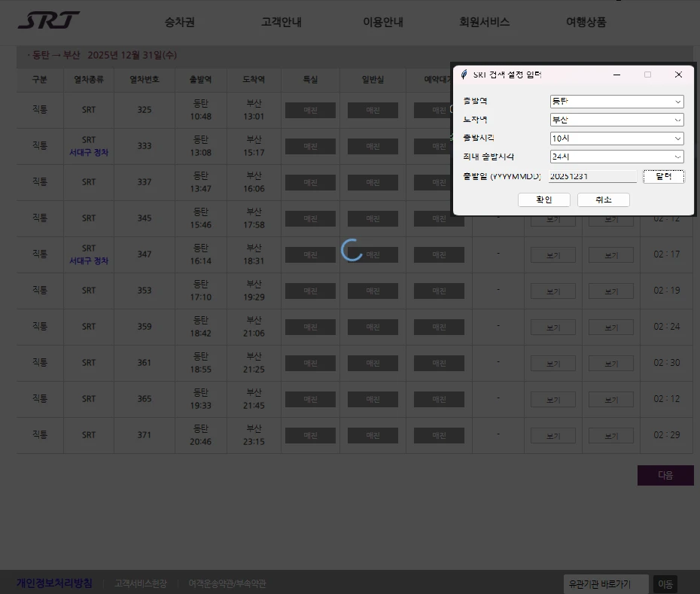700x594 pixels.
Task: Click 예약대기 매진 button for train 347
Action: pos(439,254)
